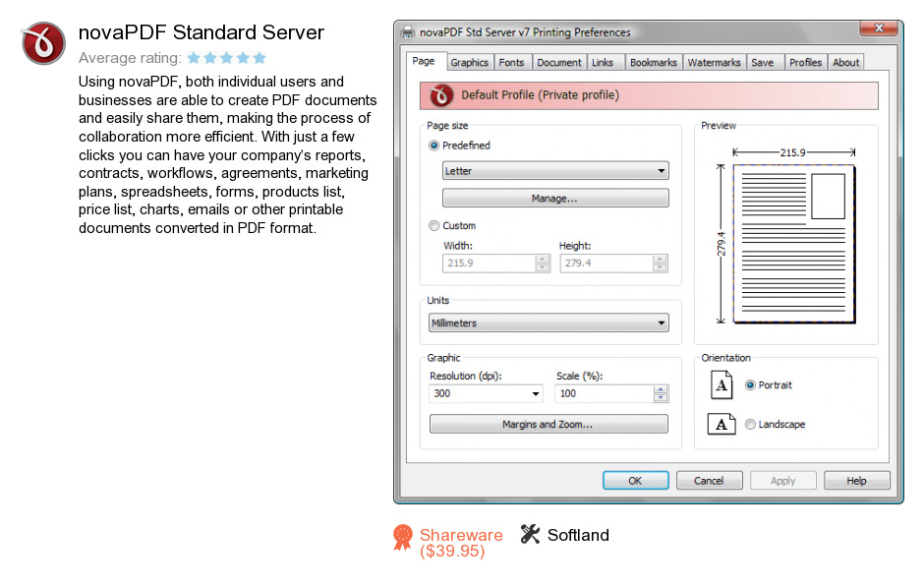Confirm with the OK button
924x586 pixels.
[x=635, y=481]
